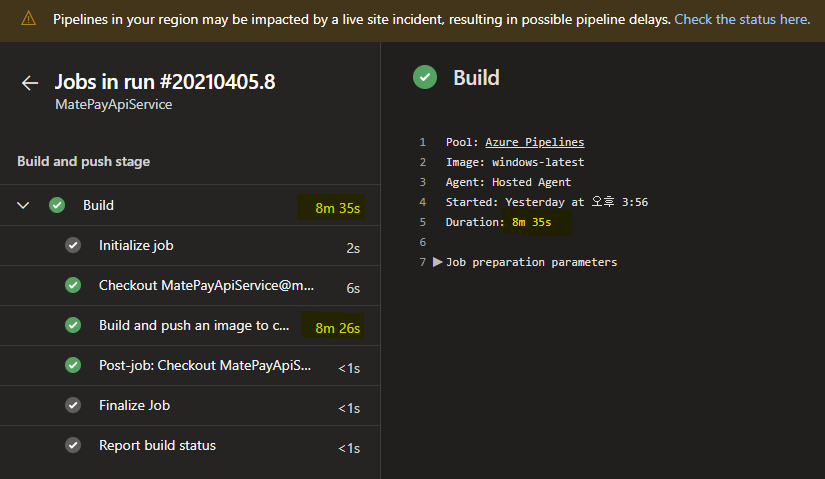Click the large green check beside Build heading
Screen dimensions: 825x479
(425, 78)
